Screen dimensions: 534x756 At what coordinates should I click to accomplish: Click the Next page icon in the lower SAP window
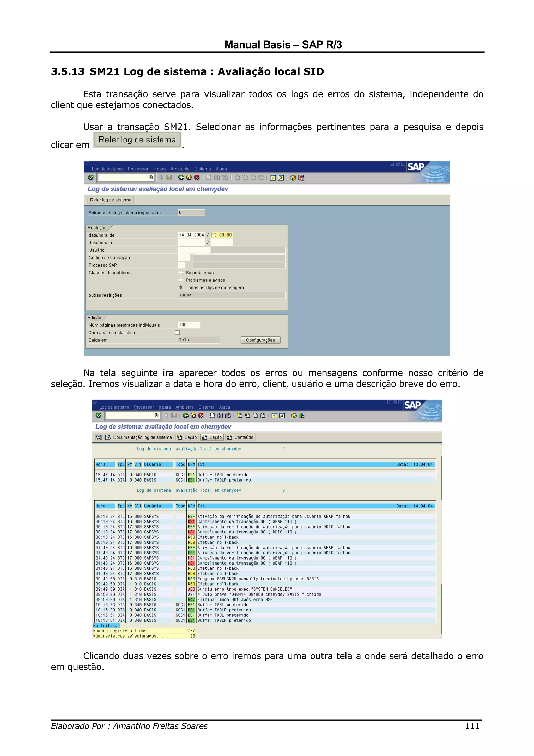[255, 416]
